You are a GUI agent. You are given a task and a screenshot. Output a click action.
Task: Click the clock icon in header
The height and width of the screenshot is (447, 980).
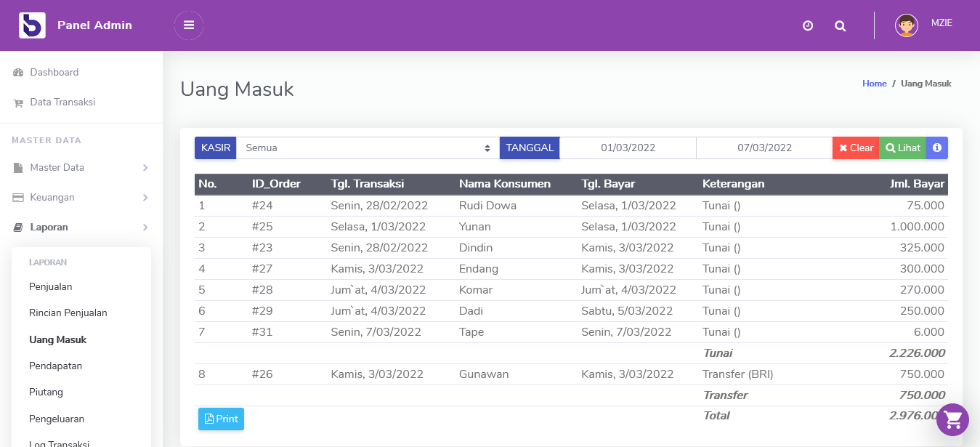pos(808,25)
